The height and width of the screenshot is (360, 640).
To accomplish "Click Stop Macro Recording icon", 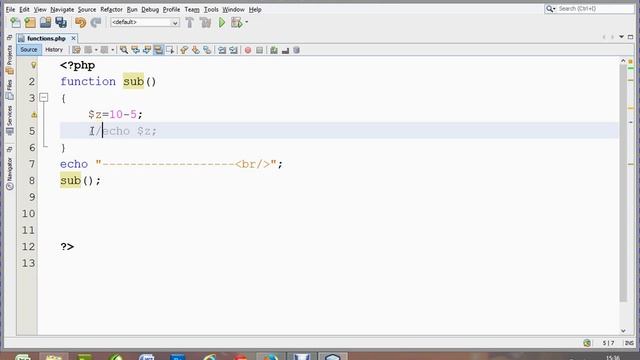I will (259, 50).
